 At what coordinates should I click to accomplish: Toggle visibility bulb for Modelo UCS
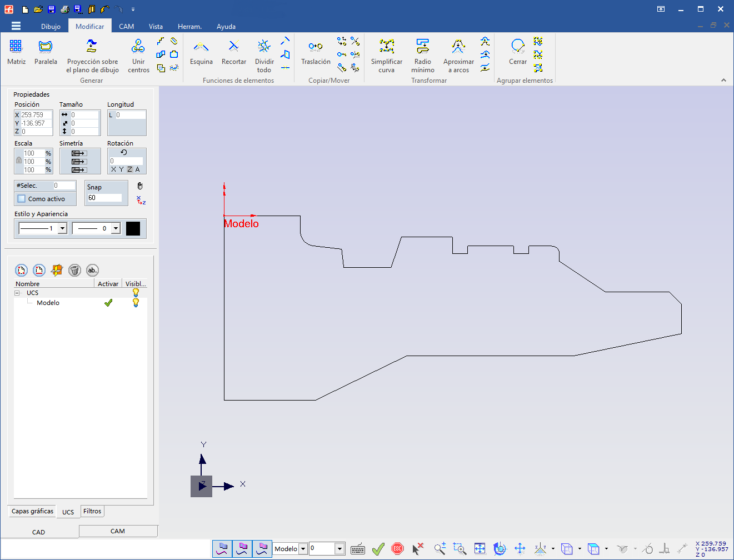(x=136, y=303)
